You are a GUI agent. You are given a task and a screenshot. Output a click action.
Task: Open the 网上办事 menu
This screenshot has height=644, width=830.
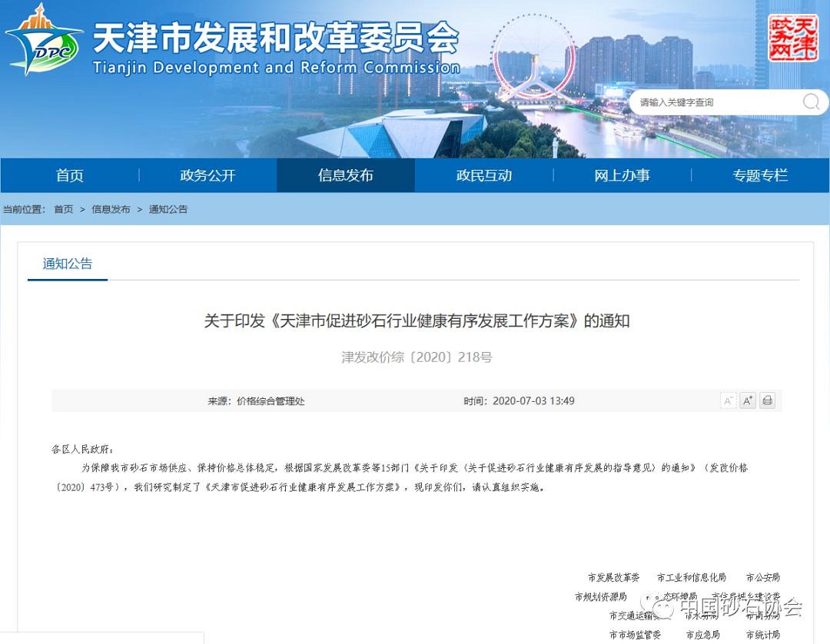pyautogui.click(x=622, y=175)
